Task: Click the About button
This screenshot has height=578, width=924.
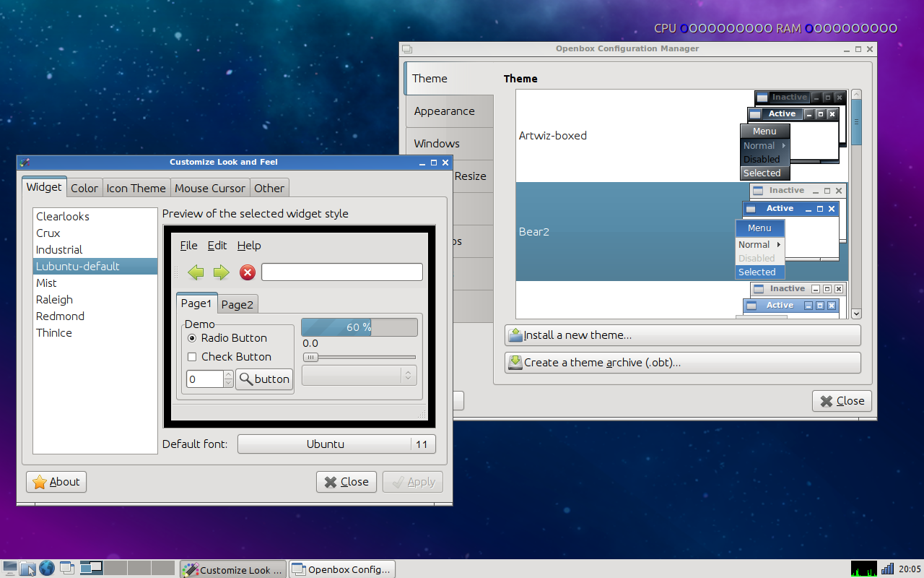Action: click(56, 482)
